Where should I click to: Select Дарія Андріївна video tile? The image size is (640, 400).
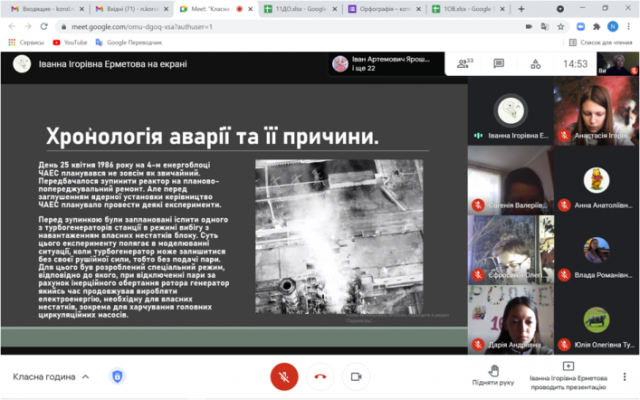click(x=511, y=320)
